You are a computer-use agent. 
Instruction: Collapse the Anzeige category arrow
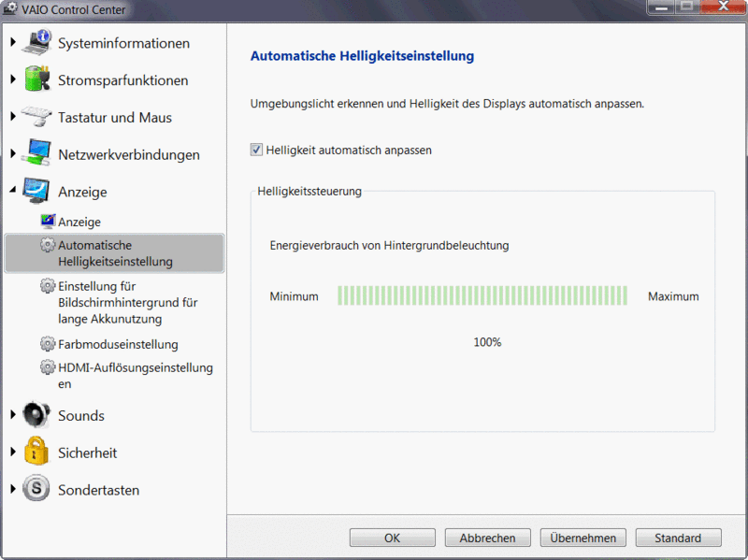[13, 190]
